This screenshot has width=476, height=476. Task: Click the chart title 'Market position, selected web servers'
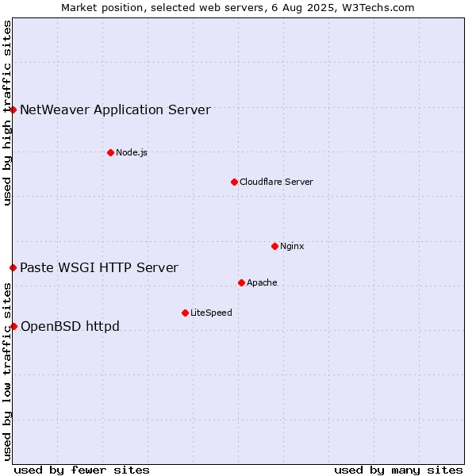[x=164, y=8]
